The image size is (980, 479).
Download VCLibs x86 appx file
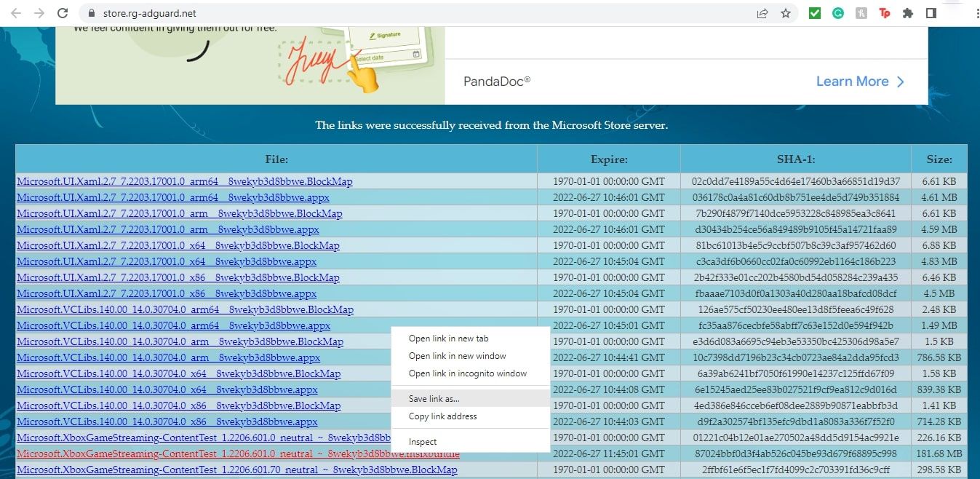coord(167,421)
